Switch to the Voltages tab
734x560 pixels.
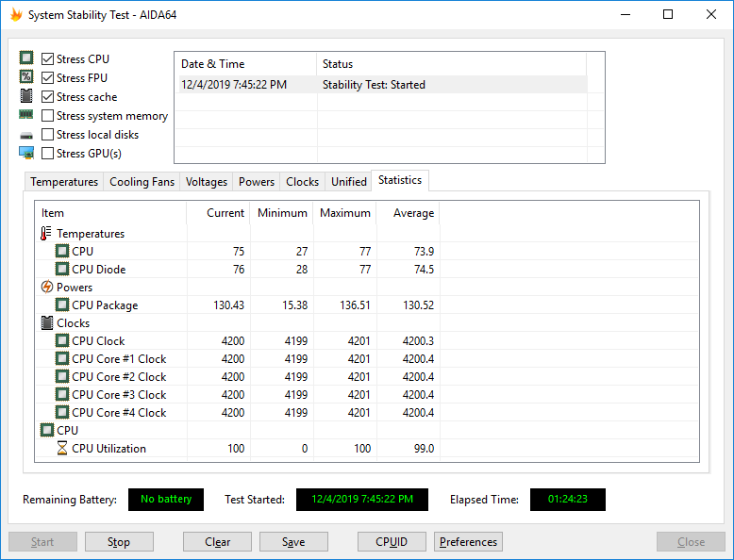[206, 182]
